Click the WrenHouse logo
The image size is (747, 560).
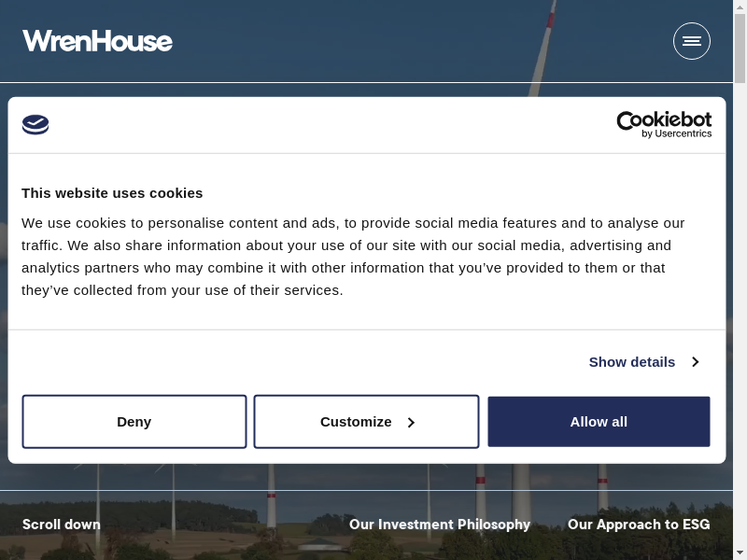point(97,41)
